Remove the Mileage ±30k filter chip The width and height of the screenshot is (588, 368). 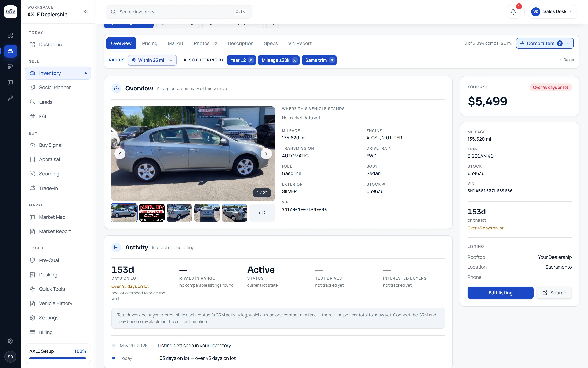pyautogui.click(x=294, y=60)
